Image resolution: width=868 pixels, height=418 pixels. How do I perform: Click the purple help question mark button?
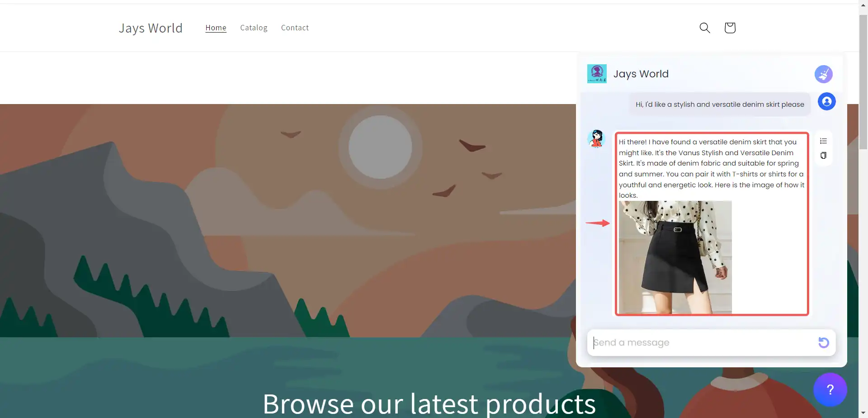click(x=830, y=389)
